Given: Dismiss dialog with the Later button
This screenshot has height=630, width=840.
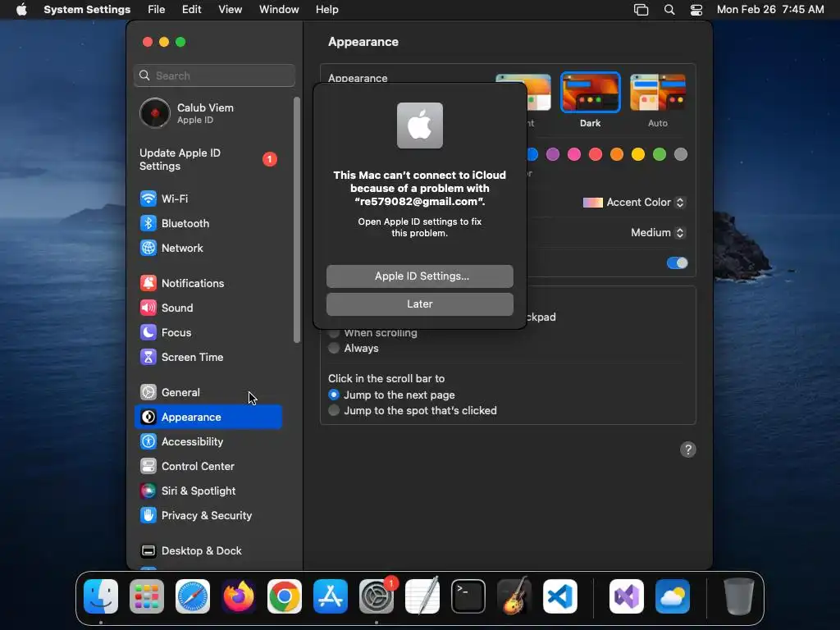Looking at the screenshot, I should coord(420,304).
